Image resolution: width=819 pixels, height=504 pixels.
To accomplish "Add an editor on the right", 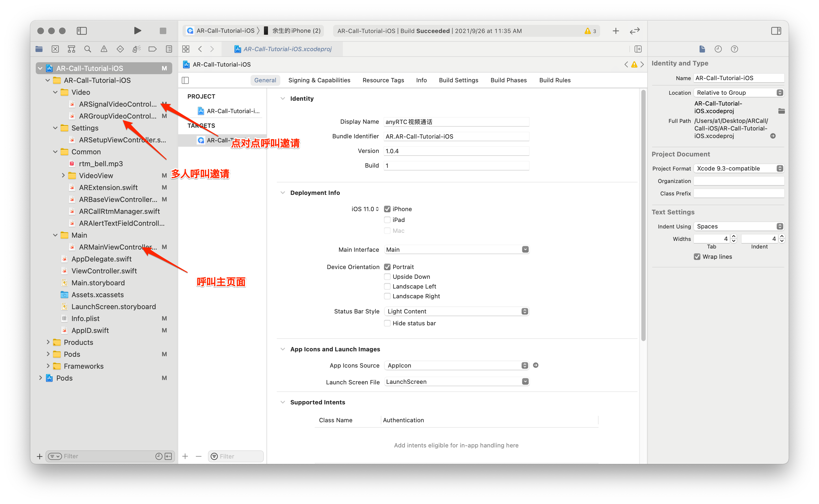I will (x=638, y=49).
